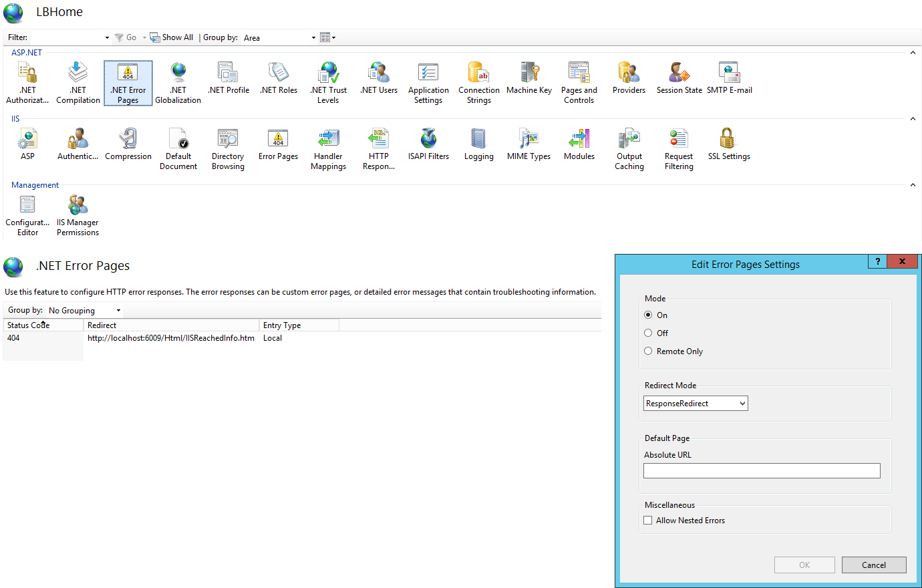Open Redirect Mode ResponseRedirect dropdown
This screenshot has width=922, height=588.
click(x=696, y=404)
